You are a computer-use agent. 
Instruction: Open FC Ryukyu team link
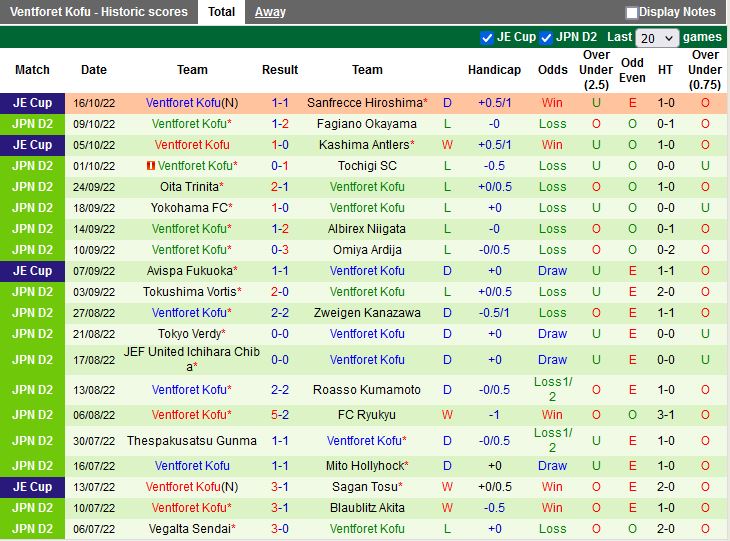coord(367,414)
